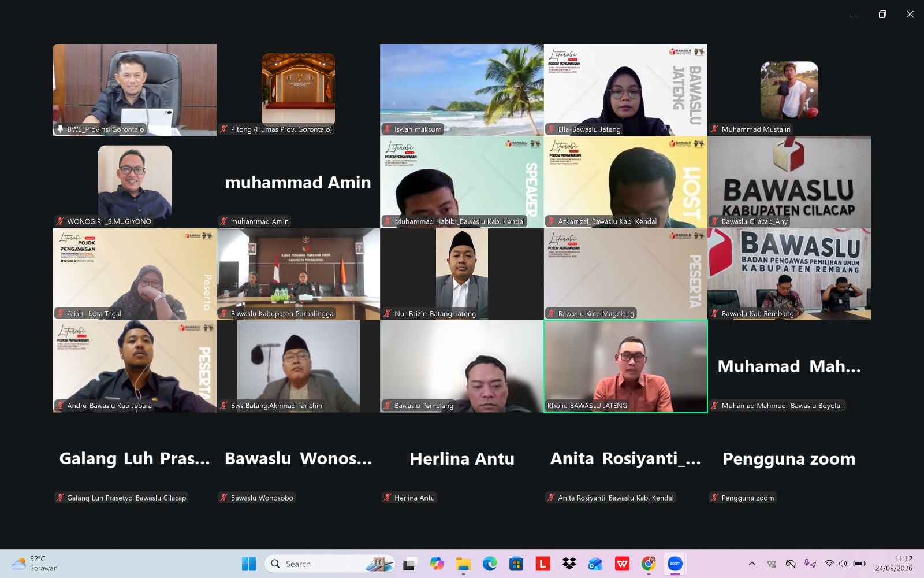Click muted mic icon beside Bawaslu Wonosobo
This screenshot has width=924, height=578.
tap(224, 498)
